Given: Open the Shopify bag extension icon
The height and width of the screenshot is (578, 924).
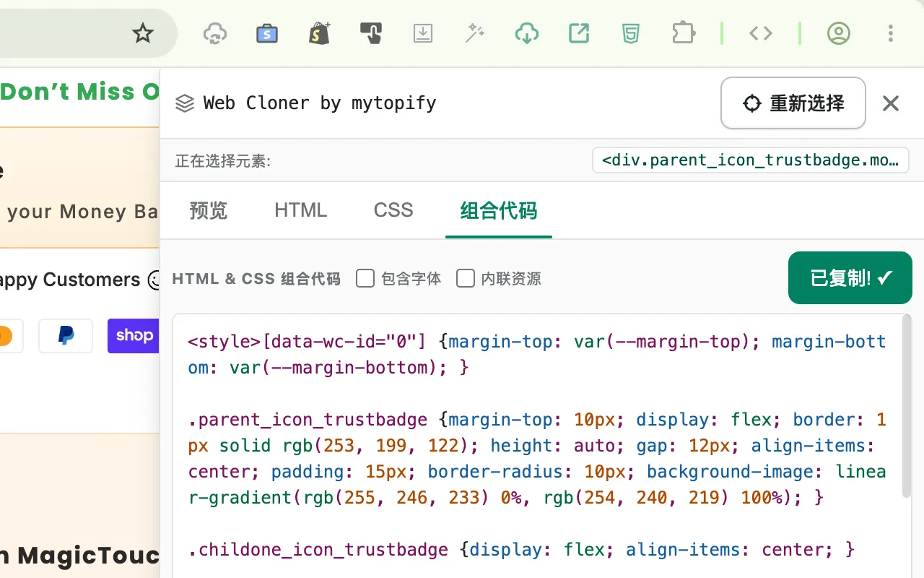Looking at the screenshot, I should click(x=319, y=33).
